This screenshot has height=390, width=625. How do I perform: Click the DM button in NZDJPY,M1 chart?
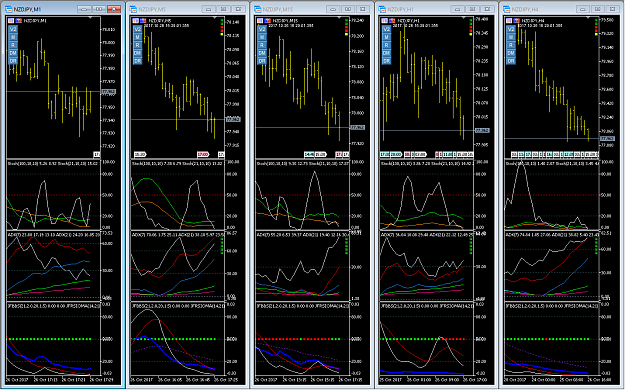click(13, 53)
